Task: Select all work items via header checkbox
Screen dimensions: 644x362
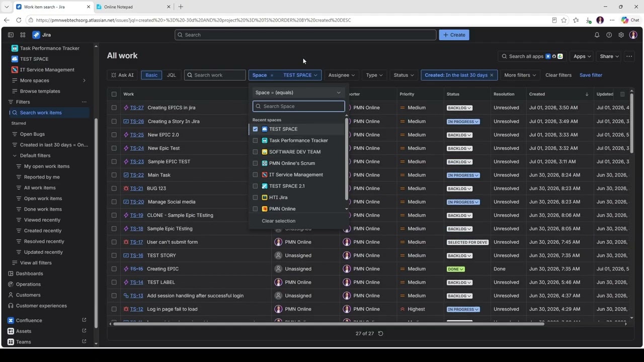Action: click(114, 94)
